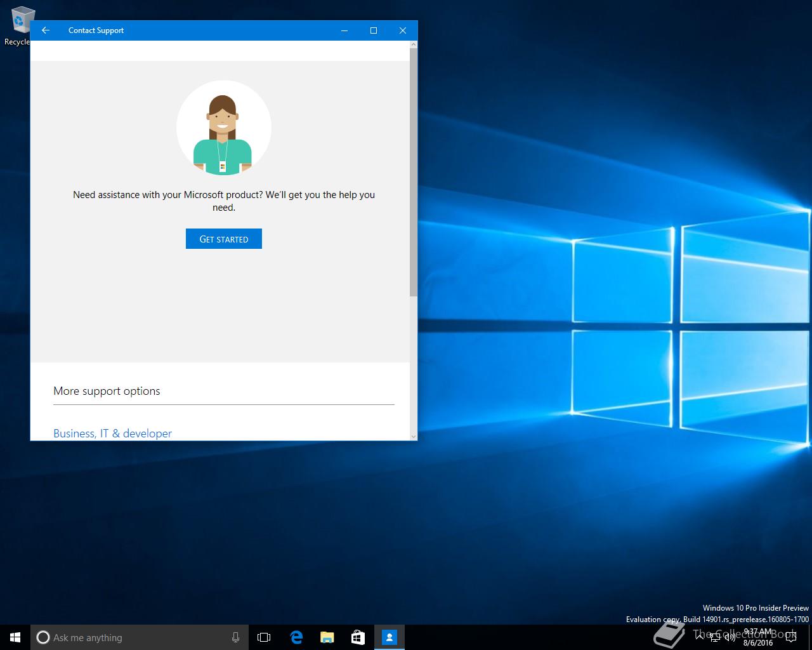The image size is (812, 650).
Task: Select the Recycle Bin desktop icon
Action: click(22, 26)
